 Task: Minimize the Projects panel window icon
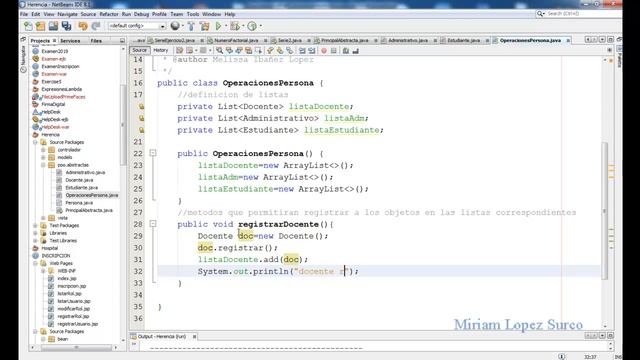point(122,41)
